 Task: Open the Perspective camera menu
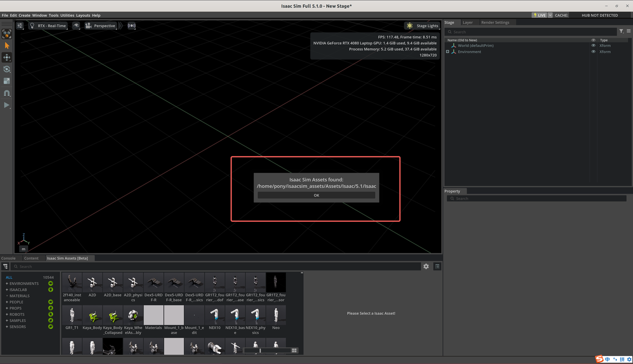point(100,26)
